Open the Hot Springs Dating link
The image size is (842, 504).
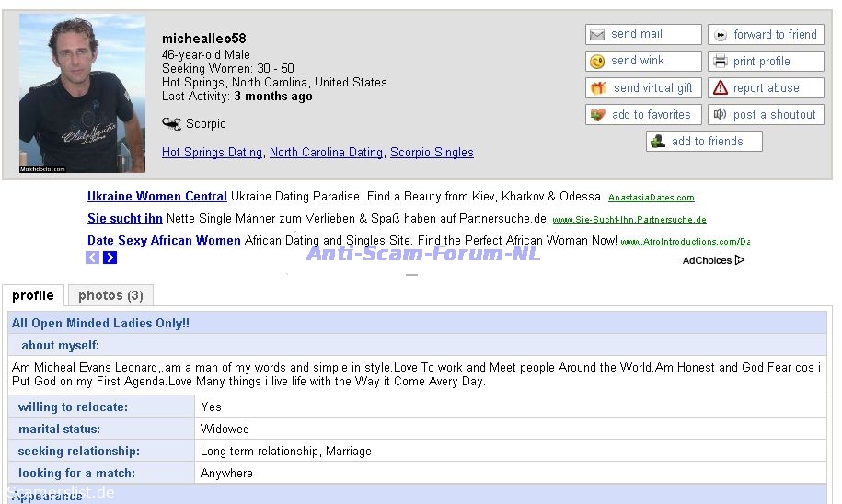coord(212,153)
